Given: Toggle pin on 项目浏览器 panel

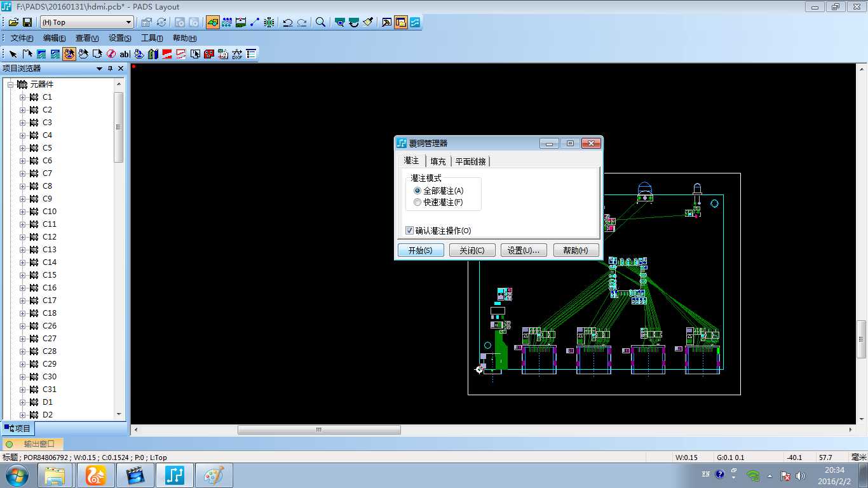Looking at the screenshot, I should pyautogui.click(x=110, y=69).
